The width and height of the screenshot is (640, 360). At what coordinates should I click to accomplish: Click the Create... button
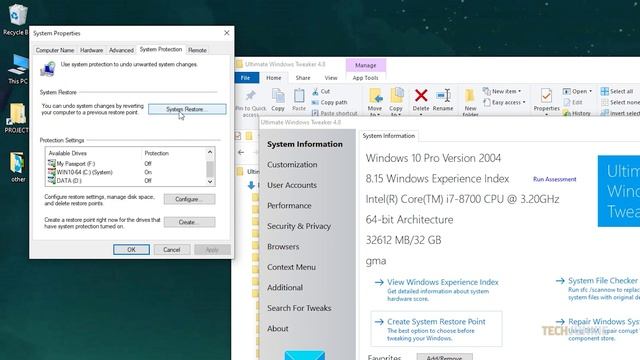click(189, 222)
